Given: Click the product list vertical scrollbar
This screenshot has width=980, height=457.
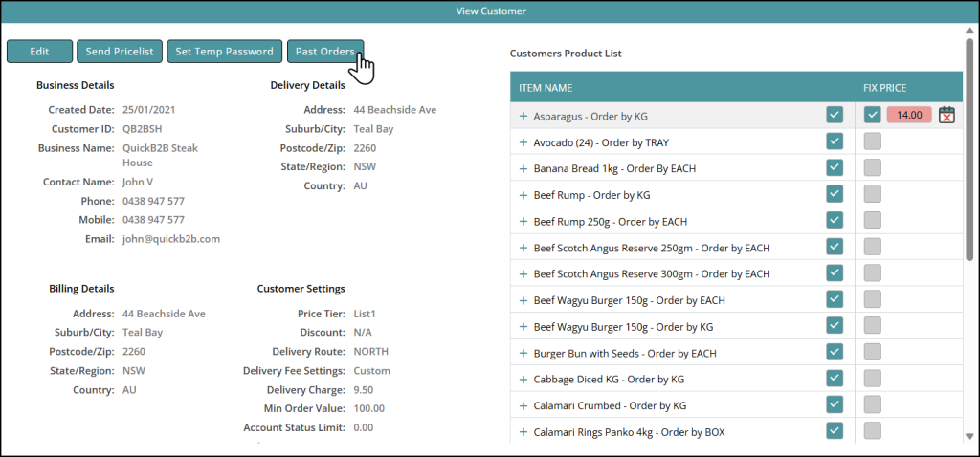Looking at the screenshot, I should coord(971,143).
